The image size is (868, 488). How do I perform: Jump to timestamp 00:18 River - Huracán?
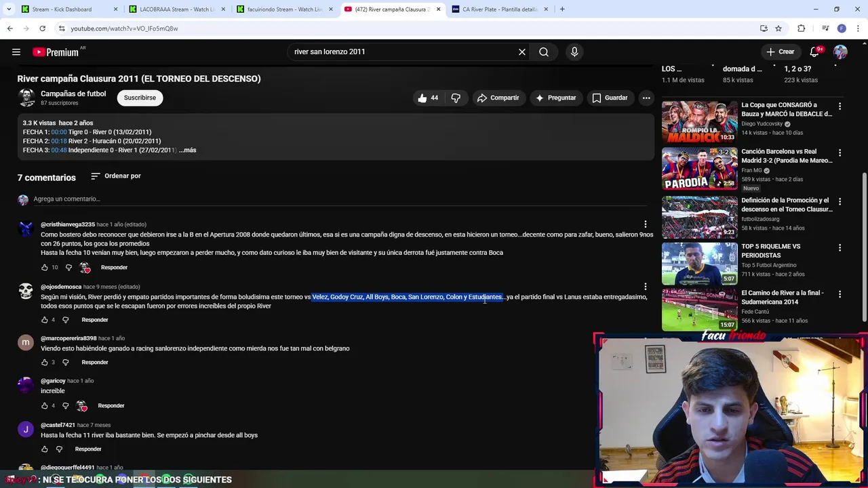[x=59, y=141]
